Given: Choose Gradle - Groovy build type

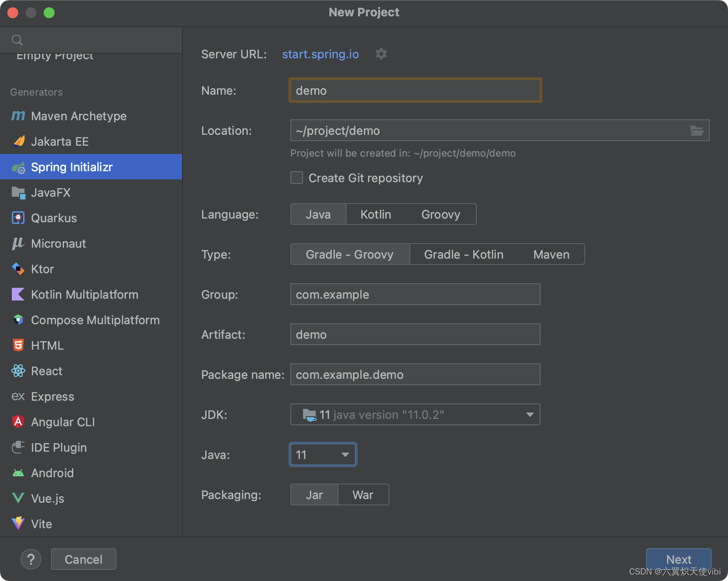Looking at the screenshot, I should 349,254.
